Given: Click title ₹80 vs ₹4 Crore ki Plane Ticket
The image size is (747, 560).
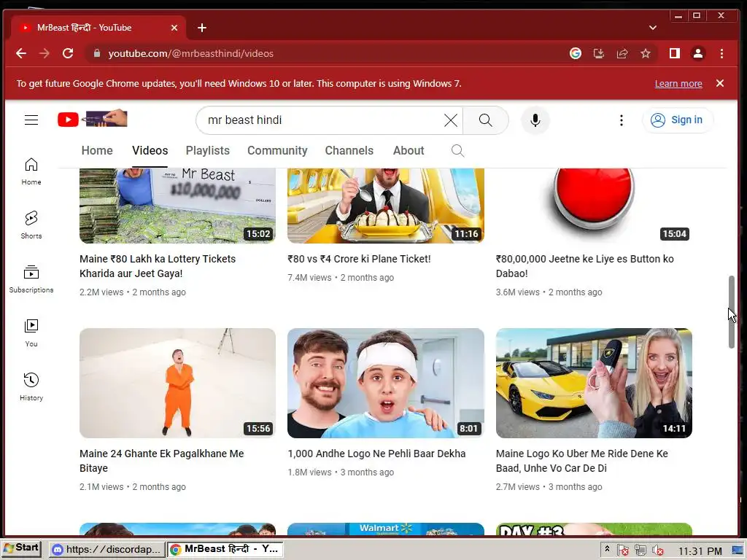Looking at the screenshot, I should coord(359,259).
